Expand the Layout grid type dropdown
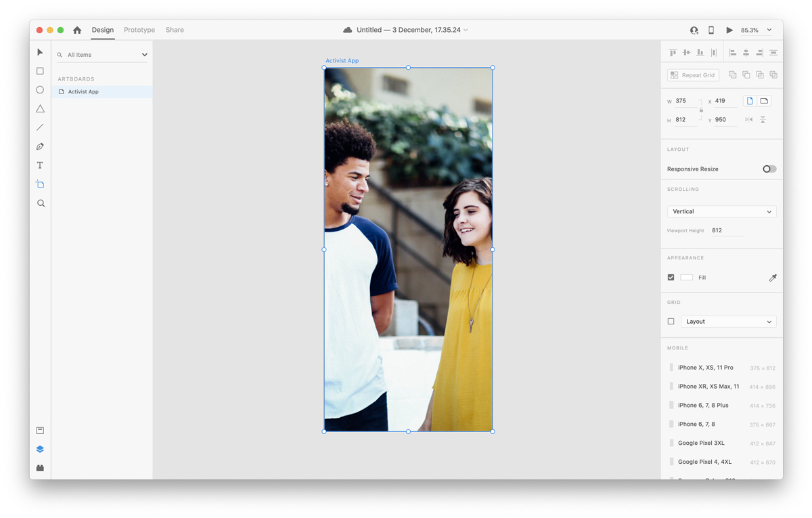Viewport: 812px width, 518px height. click(x=728, y=322)
